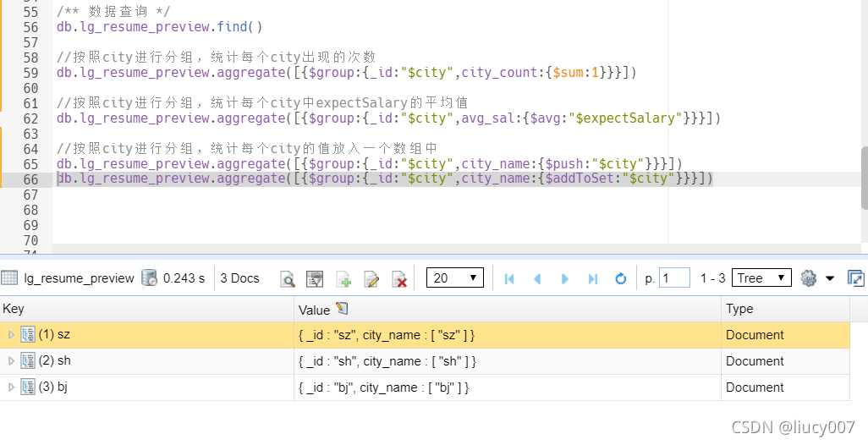
Task: Click the comment on line 61
Action: [262, 103]
